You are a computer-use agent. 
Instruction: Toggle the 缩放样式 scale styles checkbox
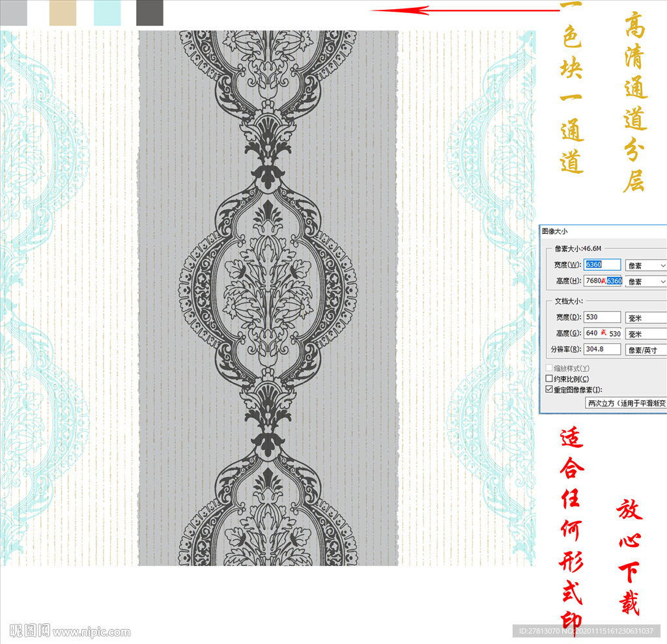point(549,367)
